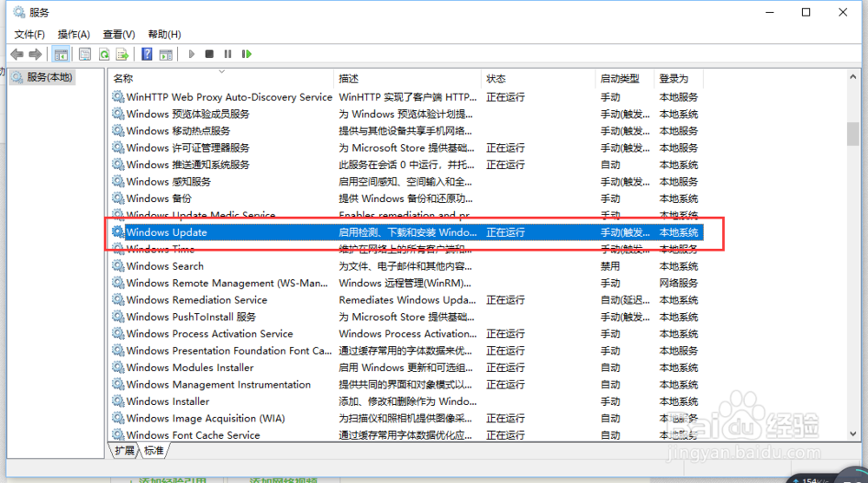The height and width of the screenshot is (483, 868).
Task: Select Windows 推送通知系统服务 name
Action: click(187, 164)
